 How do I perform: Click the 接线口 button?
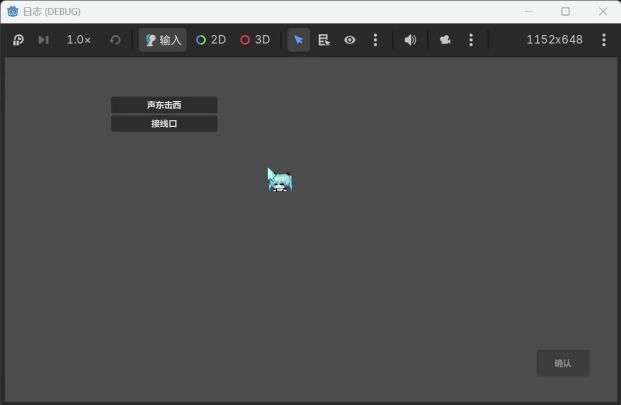pyautogui.click(x=164, y=124)
